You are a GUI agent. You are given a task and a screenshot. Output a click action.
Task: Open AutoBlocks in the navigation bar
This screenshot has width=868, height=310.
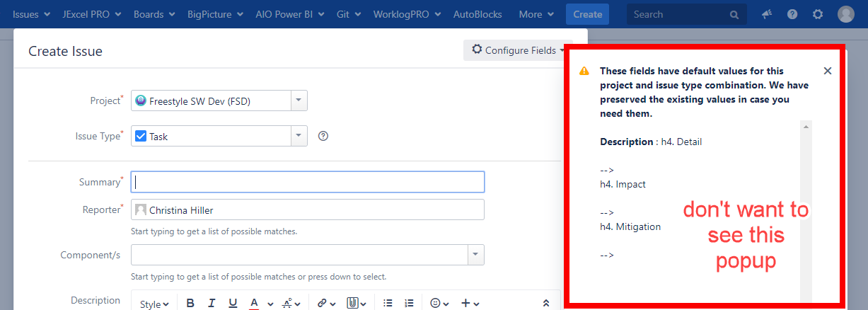478,14
